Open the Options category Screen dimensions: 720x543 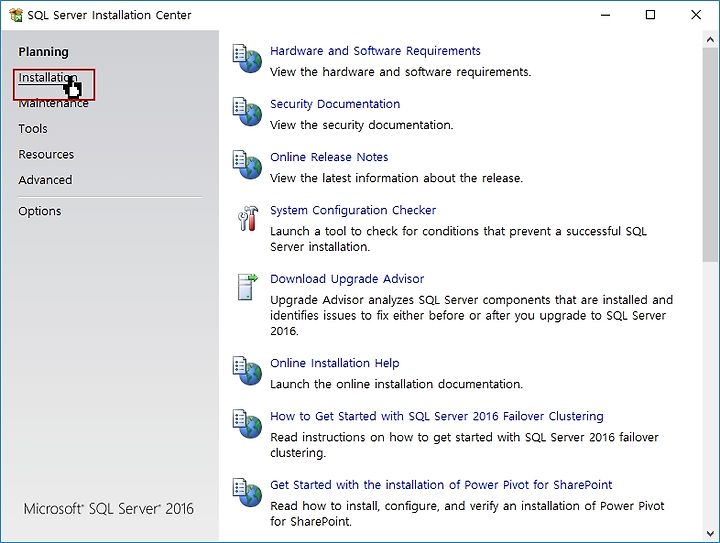pyautogui.click(x=39, y=212)
